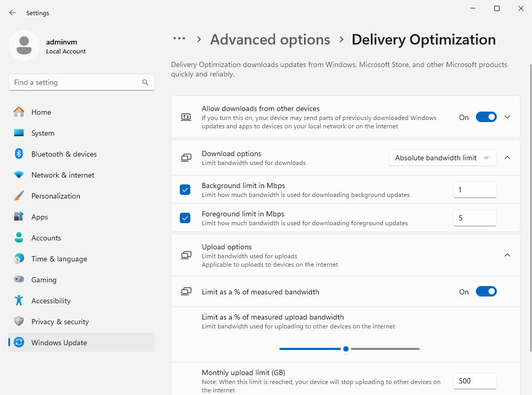This screenshot has width=532, height=395.
Task: Click the Download options icon
Action: (186, 158)
